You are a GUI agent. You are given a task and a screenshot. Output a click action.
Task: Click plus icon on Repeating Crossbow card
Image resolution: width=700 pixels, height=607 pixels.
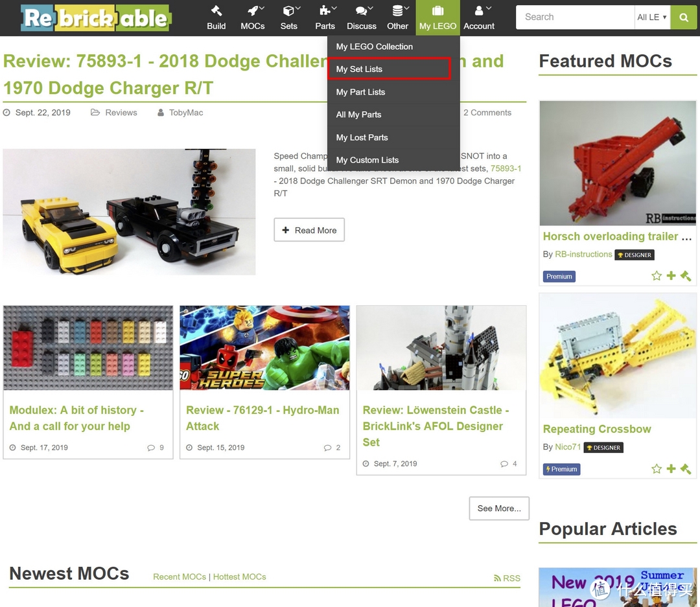pyautogui.click(x=671, y=468)
